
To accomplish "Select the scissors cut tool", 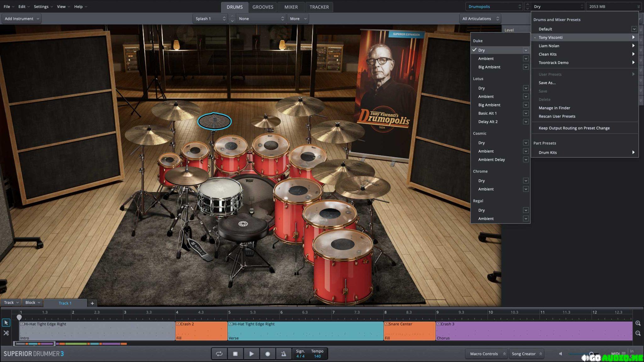I will 6,333.
